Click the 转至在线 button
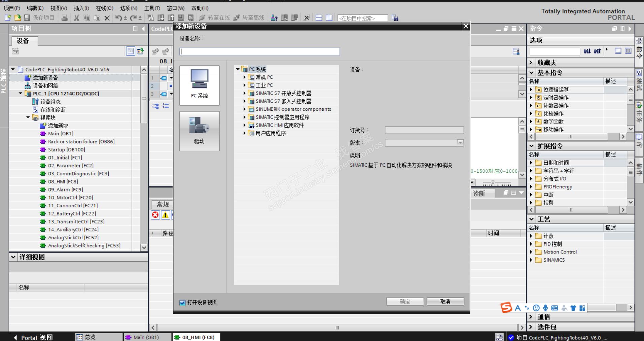 pos(215,18)
